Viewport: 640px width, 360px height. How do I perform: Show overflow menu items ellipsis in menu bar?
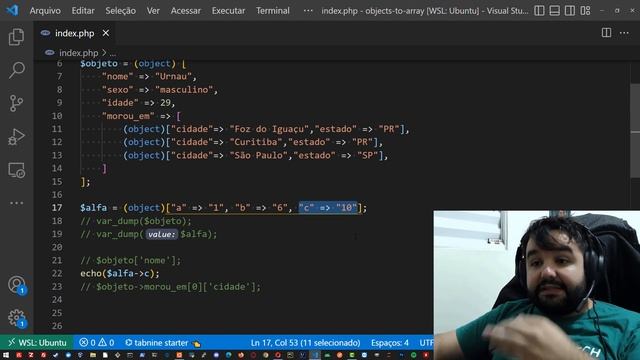[308, 11]
